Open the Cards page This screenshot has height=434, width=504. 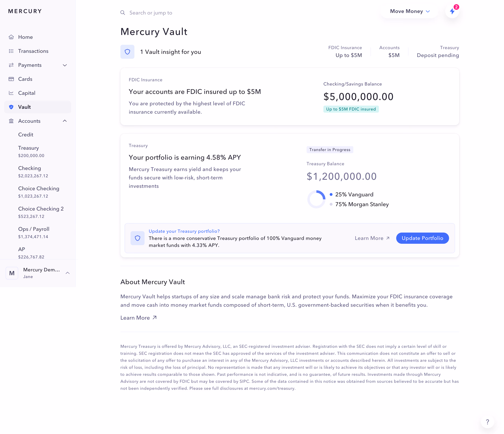tap(38, 79)
